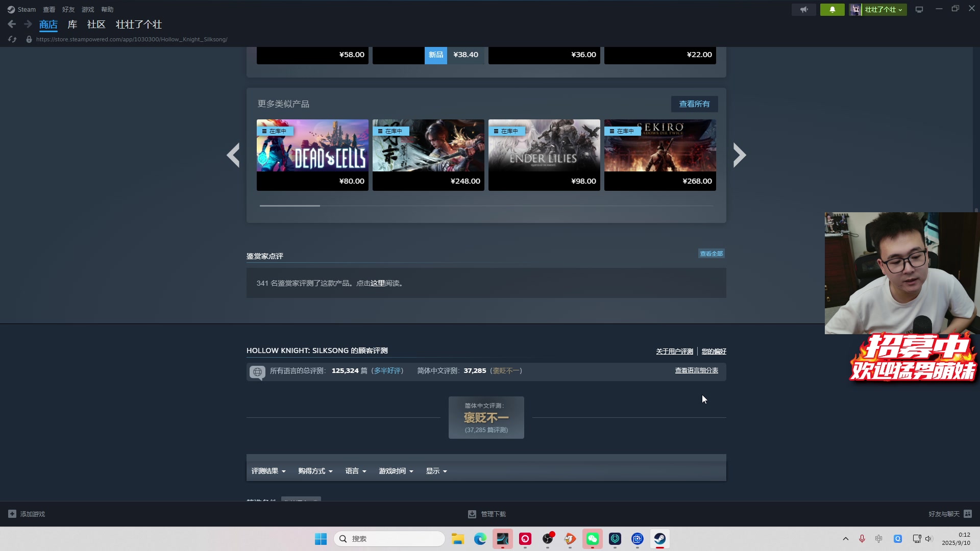This screenshot has width=980, height=551.
Task: Open the 查看 menu
Action: click(x=49, y=10)
